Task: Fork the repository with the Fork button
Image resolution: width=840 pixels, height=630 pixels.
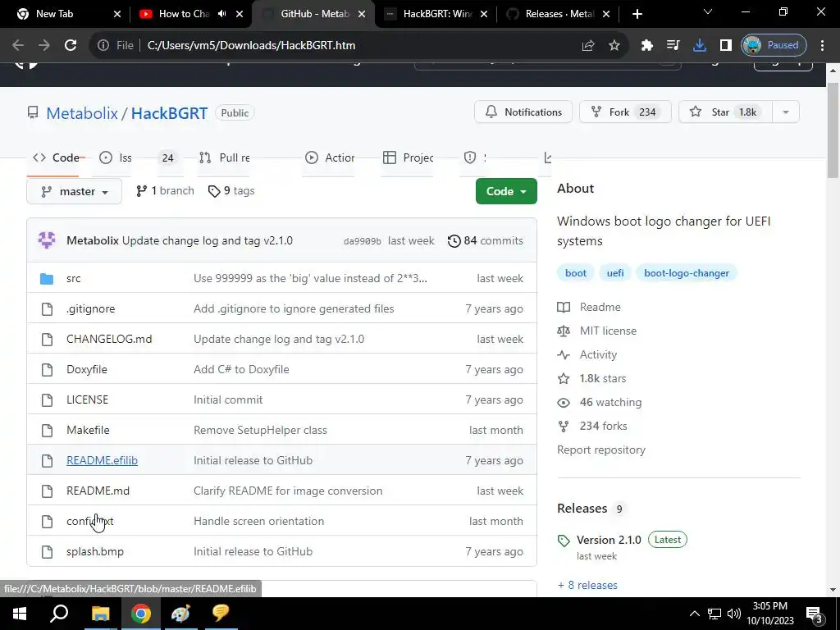Action: point(625,112)
